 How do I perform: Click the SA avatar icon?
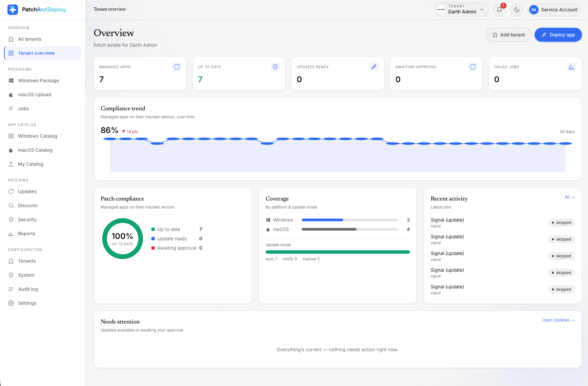click(534, 10)
